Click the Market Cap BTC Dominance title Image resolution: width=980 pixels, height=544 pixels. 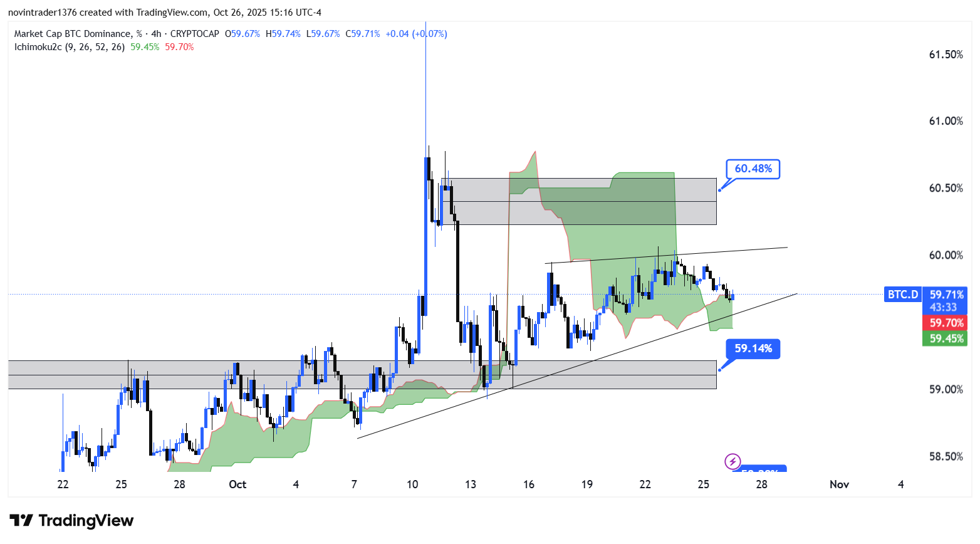pos(73,34)
